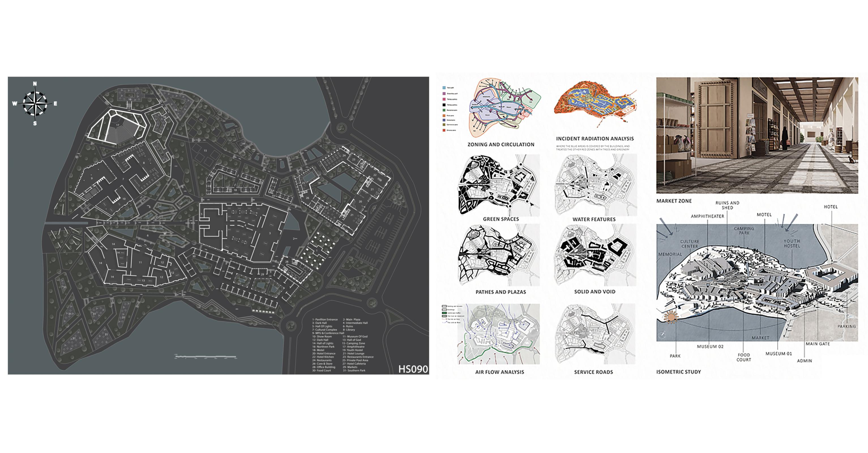
Task: Select the red zoning legend swatch
Action: tap(444, 130)
